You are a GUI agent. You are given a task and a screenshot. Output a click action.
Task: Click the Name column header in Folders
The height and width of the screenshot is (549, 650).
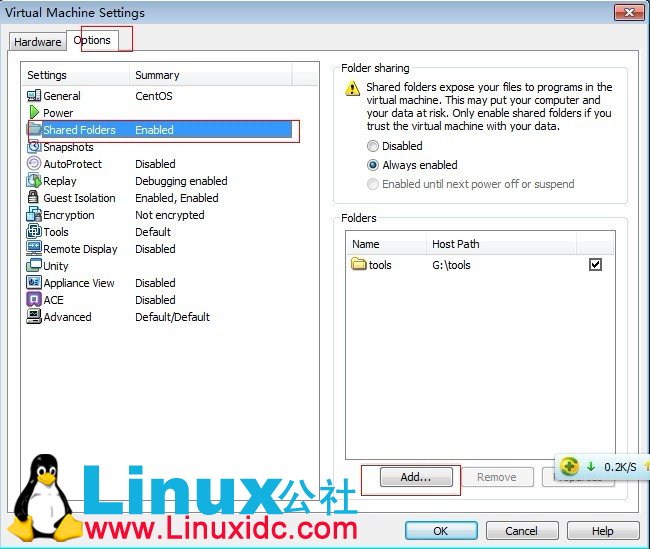click(386, 244)
